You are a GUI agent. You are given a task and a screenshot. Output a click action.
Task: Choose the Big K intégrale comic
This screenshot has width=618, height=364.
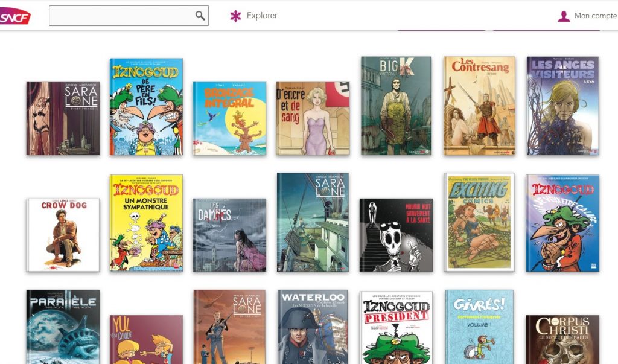coord(396,106)
